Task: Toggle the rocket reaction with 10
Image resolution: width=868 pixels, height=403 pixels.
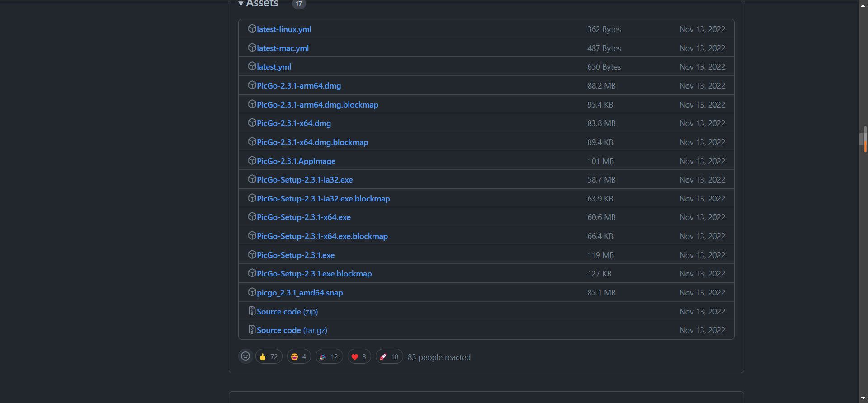Action: click(x=389, y=356)
